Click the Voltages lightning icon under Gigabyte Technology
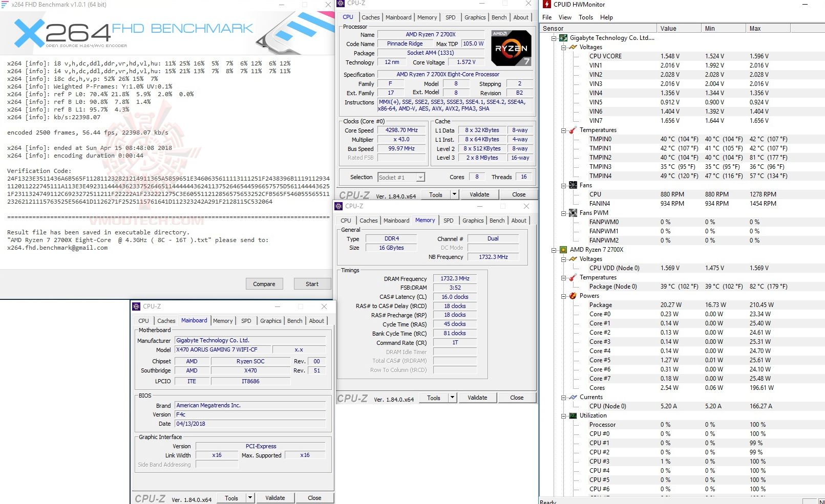825x504 pixels. 573,47
